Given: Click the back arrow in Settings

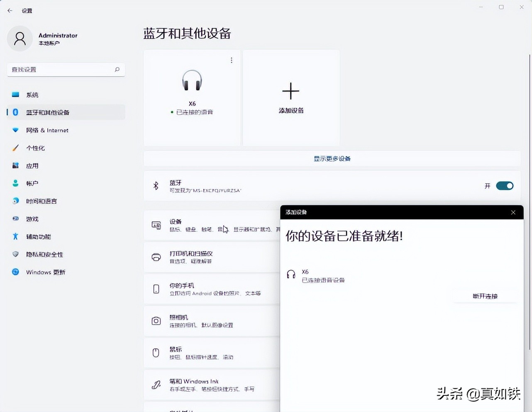Looking at the screenshot, I should coord(10,10).
